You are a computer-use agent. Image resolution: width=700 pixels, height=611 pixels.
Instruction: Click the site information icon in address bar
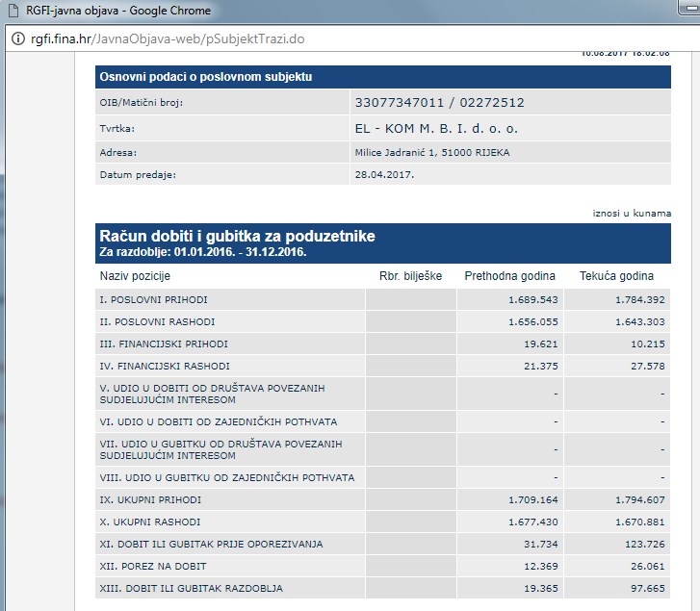pyautogui.click(x=16, y=41)
